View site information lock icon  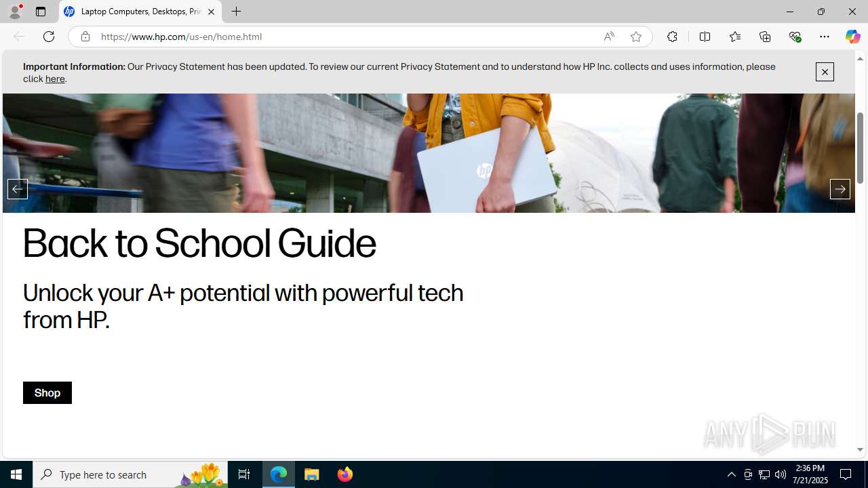(85, 37)
